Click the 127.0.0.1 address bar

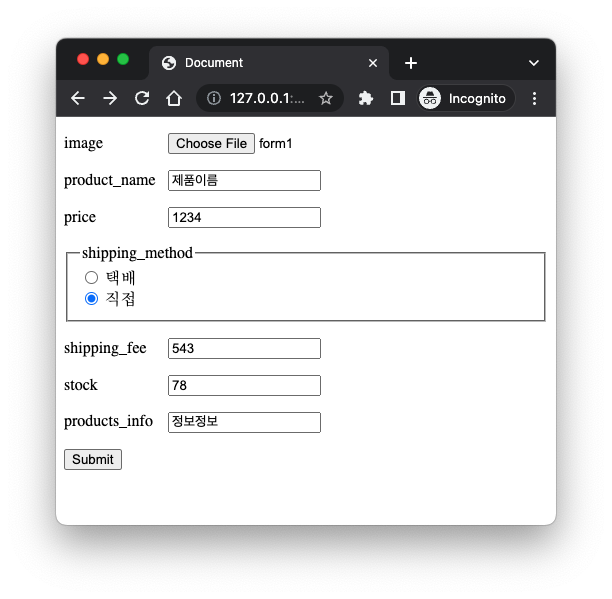270,98
